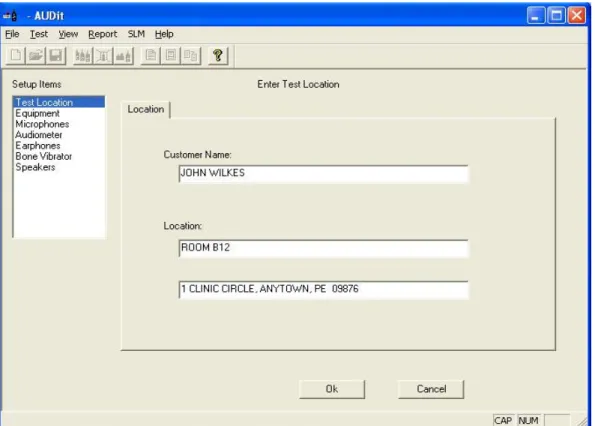Open the SLM menu
Image resolution: width=595 pixels, height=426 pixels.
(x=136, y=34)
